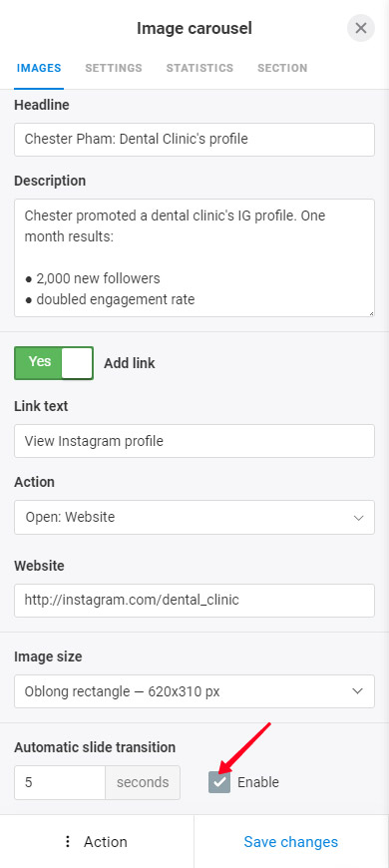Click the slide transition seconds value field
The height and width of the screenshot is (868, 389).
[60, 783]
